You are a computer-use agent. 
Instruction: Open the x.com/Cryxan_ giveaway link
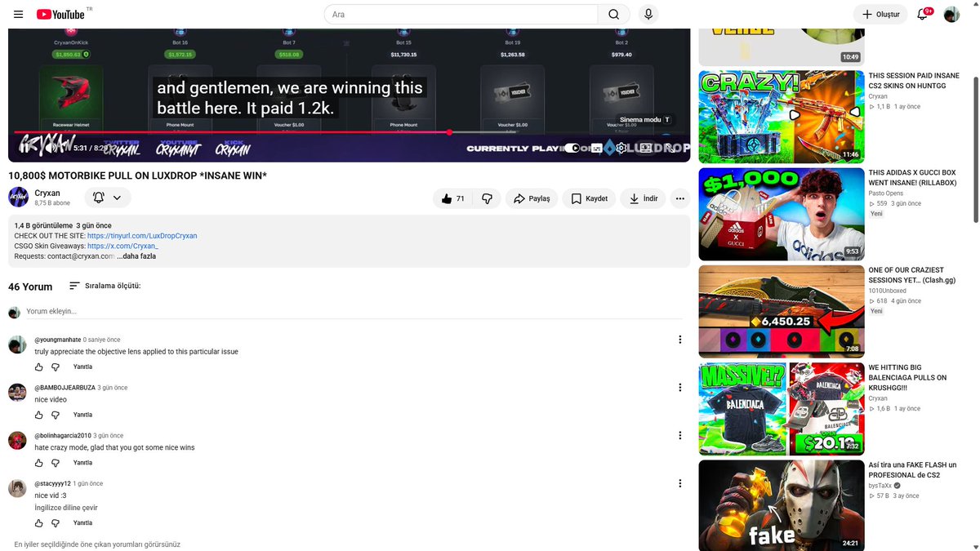tap(122, 246)
